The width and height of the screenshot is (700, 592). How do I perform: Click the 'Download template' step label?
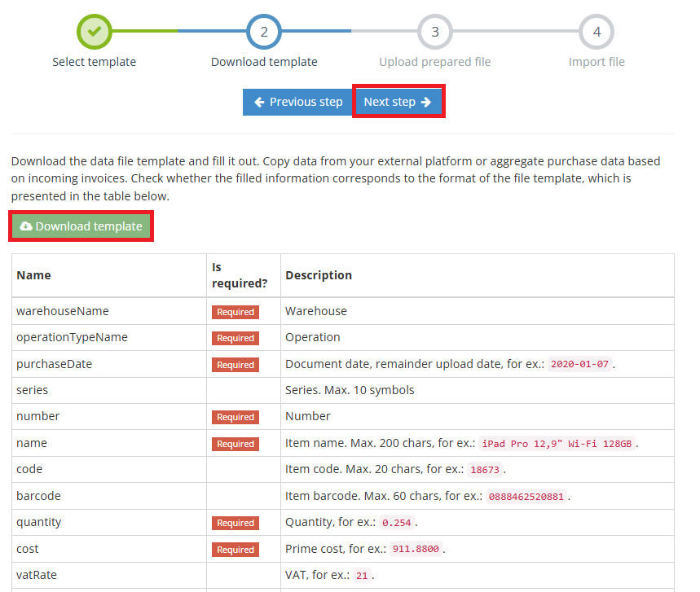(x=264, y=62)
